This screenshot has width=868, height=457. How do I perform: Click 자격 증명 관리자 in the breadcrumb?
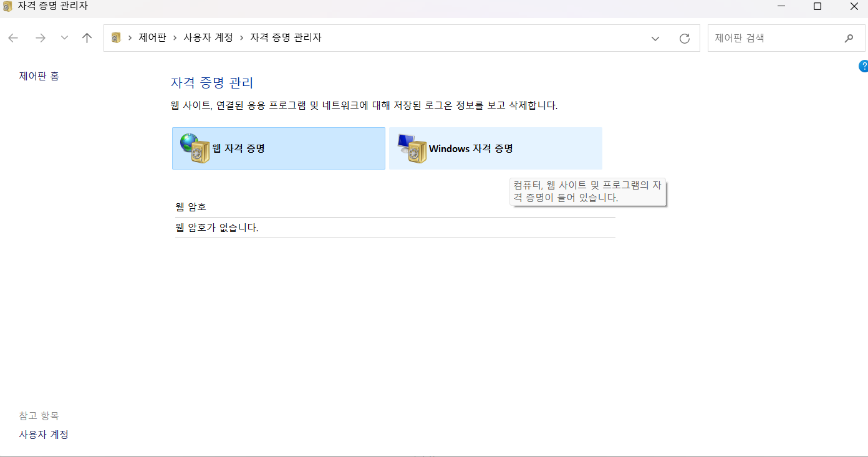pyautogui.click(x=286, y=37)
